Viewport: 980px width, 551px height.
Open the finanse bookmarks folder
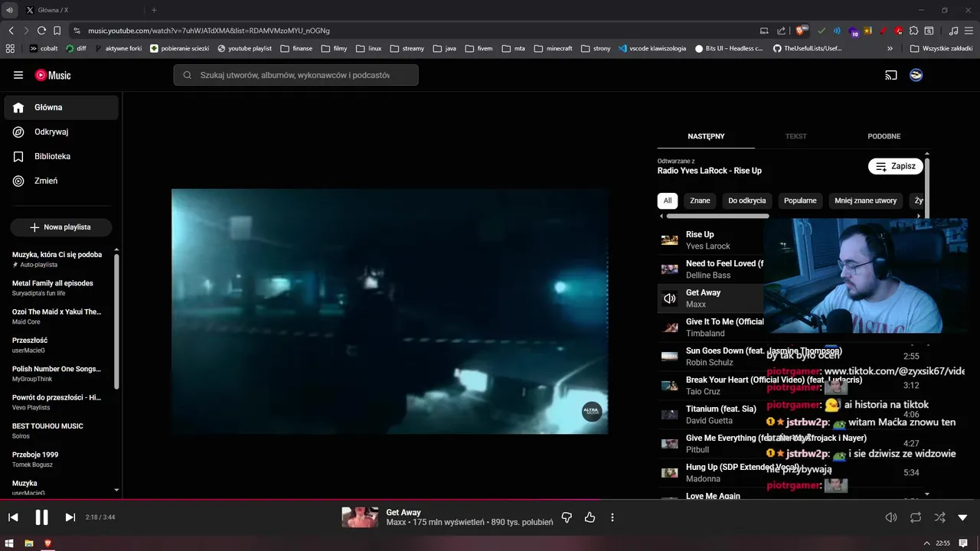pyautogui.click(x=296, y=48)
